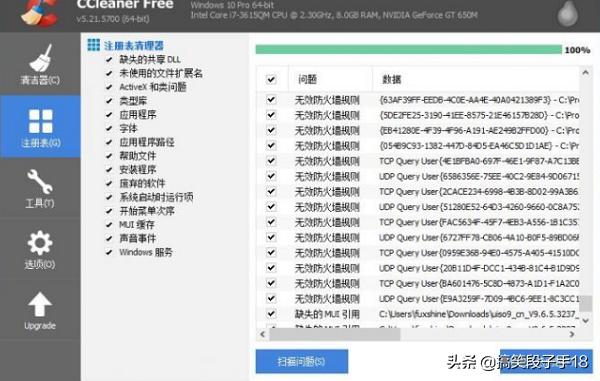Click the horizontal scrollbar thumb
This screenshot has height=381, width=600.
coord(335,334)
